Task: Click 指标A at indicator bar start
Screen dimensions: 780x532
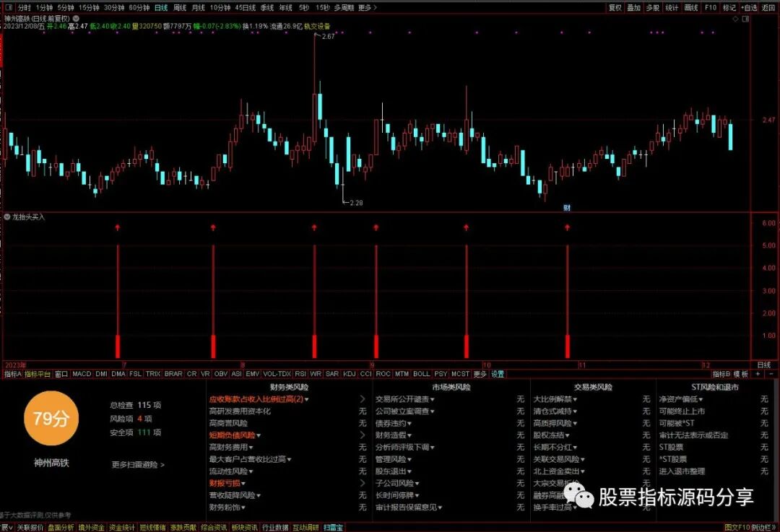Action: point(12,374)
